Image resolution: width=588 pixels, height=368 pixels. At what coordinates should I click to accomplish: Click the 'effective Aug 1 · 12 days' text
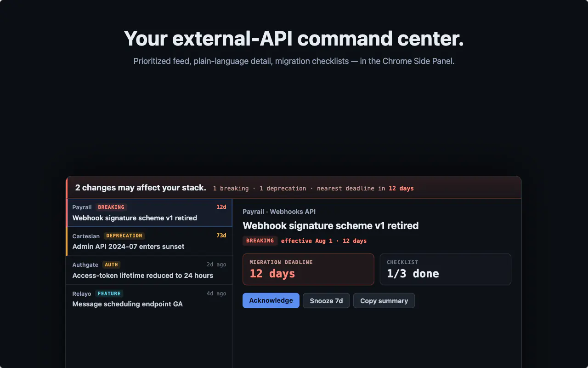(x=324, y=241)
